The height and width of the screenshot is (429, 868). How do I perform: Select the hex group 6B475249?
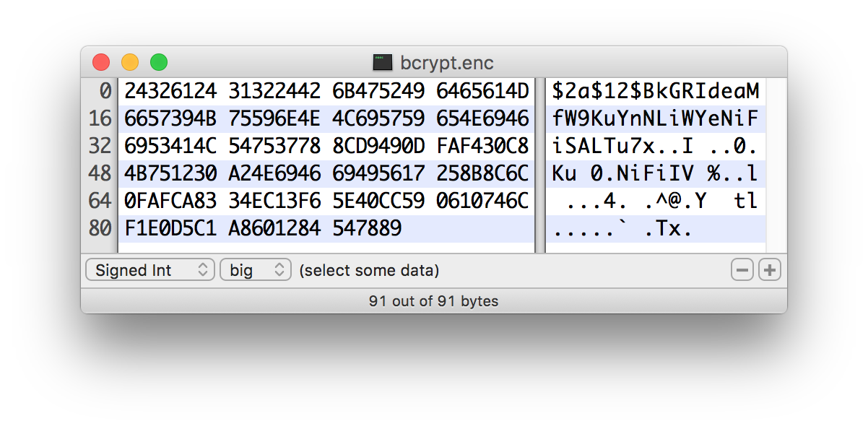pyautogui.click(x=378, y=92)
